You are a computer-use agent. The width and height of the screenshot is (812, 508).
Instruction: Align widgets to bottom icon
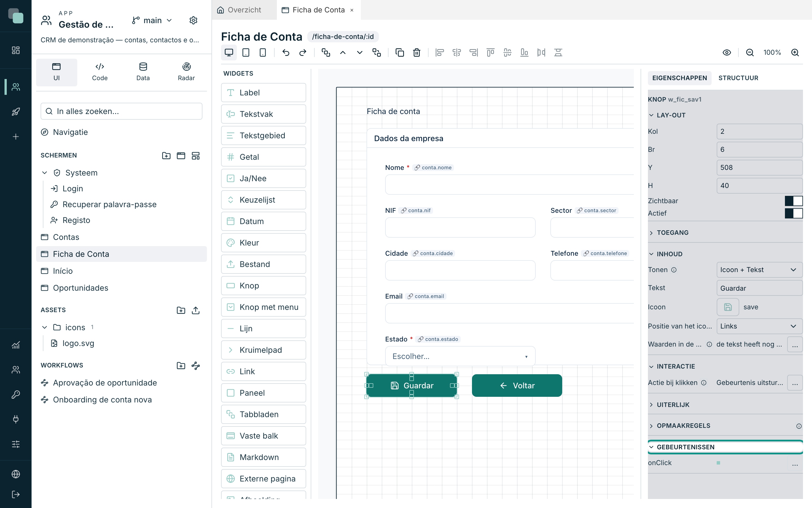[x=524, y=52]
